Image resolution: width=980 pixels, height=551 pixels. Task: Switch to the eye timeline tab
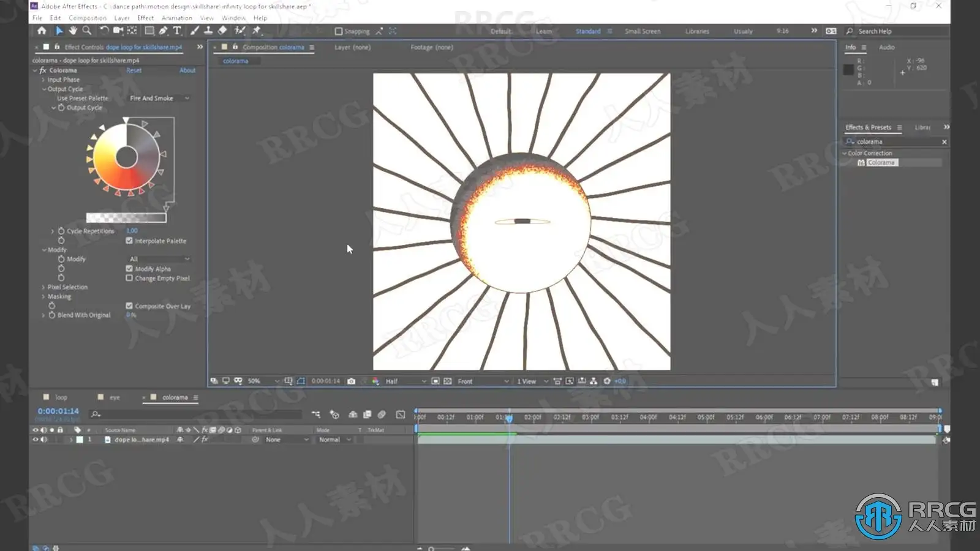(x=115, y=397)
